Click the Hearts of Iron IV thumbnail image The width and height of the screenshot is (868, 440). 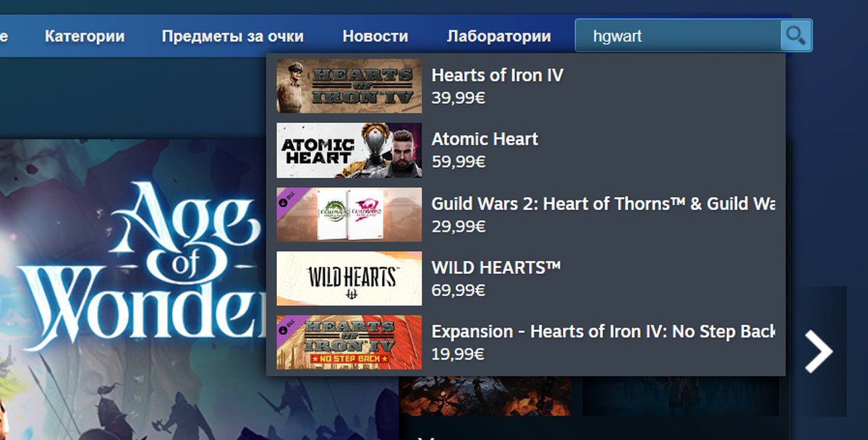pyautogui.click(x=349, y=86)
